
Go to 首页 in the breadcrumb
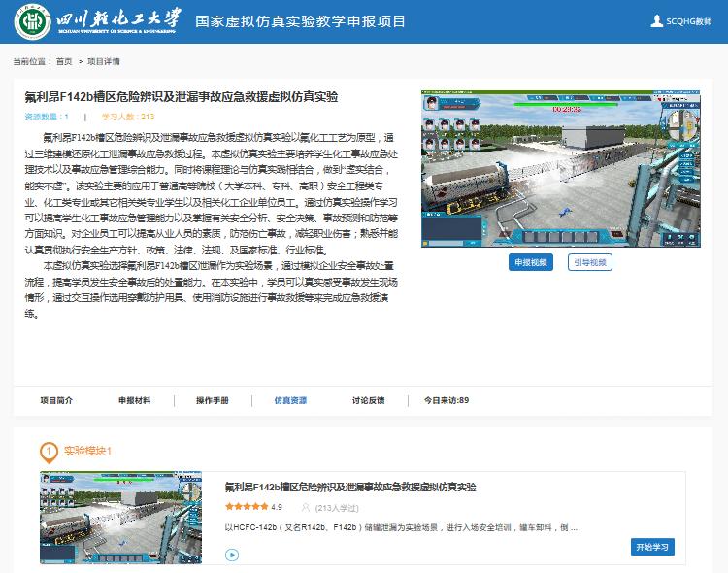tap(64, 61)
